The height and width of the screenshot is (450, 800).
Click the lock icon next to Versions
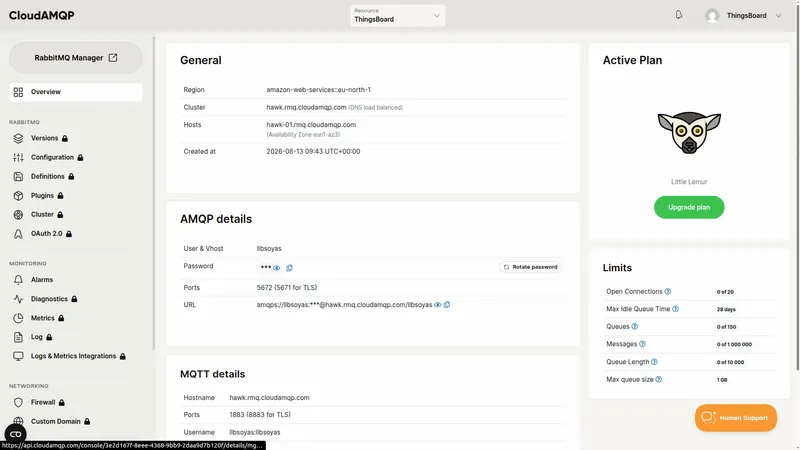[x=65, y=138]
